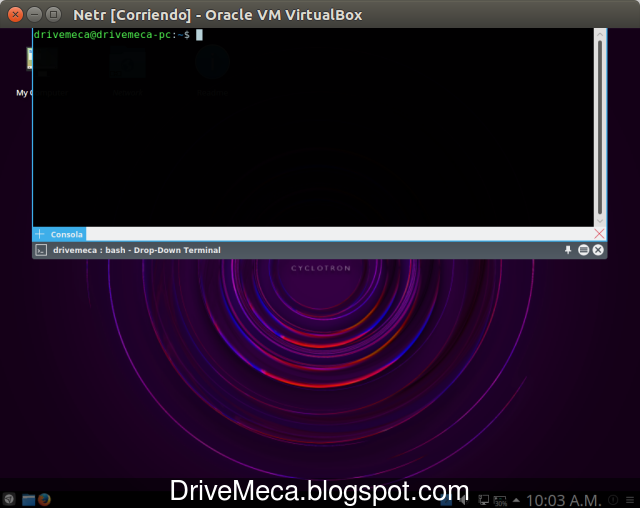The height and width of the screenshot is (508, 640).
Task: Open the network tray icon
Action: coord(483,500)
